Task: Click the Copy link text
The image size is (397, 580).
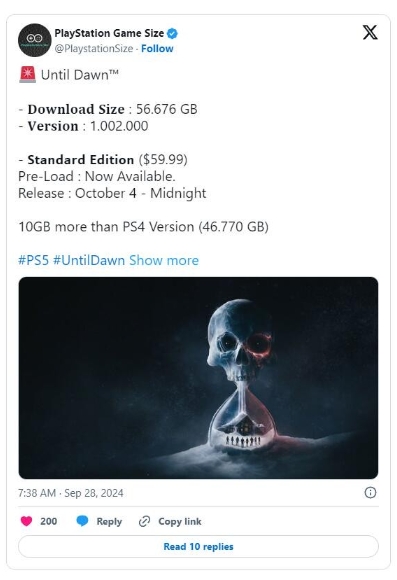Action: [x=180, y=521]
